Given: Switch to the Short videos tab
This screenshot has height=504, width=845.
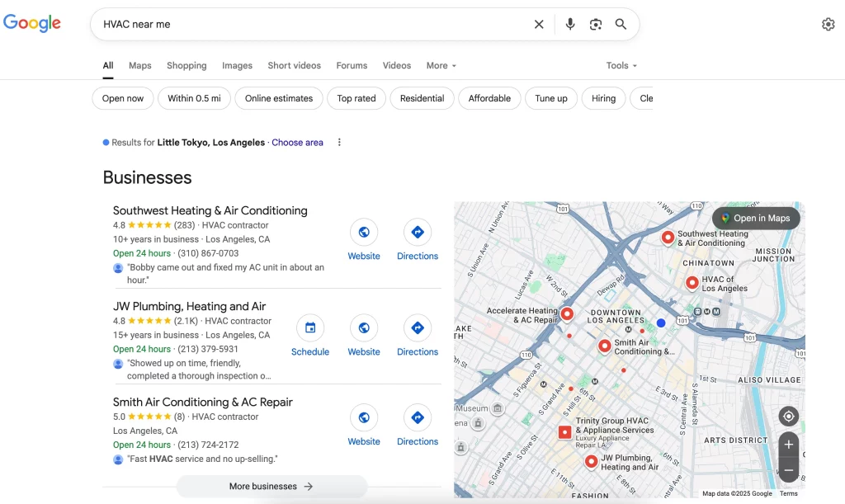Looking at the screenshot, I should (295, 66).
